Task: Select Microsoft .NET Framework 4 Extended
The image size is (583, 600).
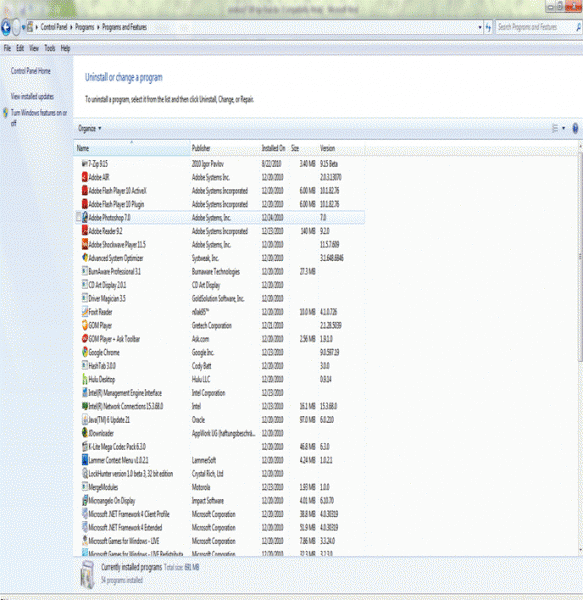Action: coord(219,528)
